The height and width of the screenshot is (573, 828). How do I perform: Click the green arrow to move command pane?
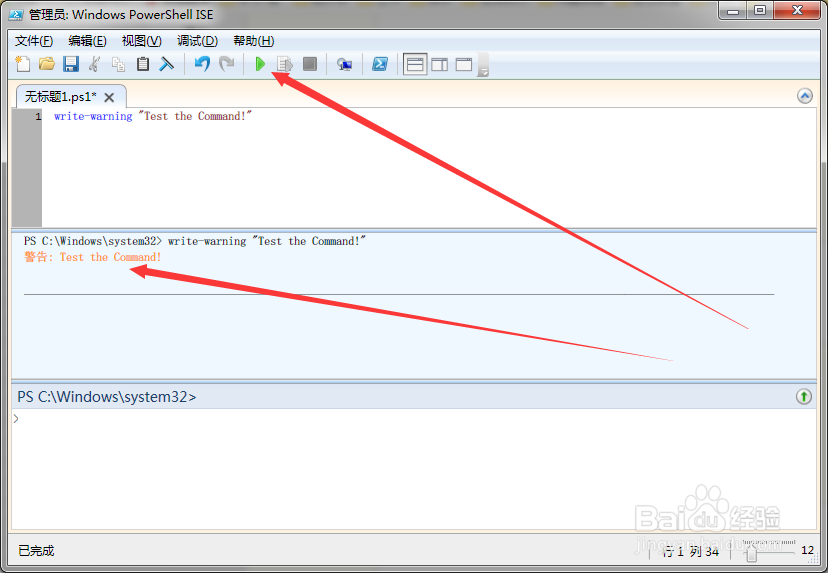(804, 397)
